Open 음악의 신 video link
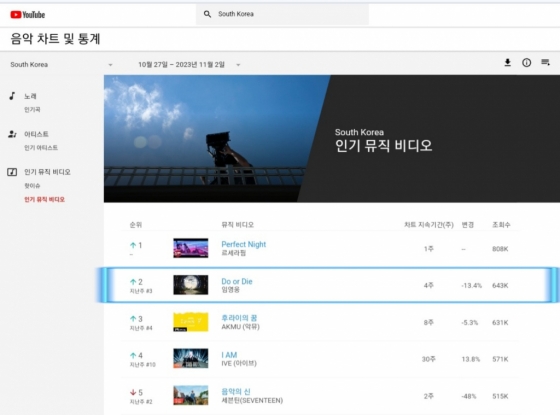The width and height of the screenshot is (560, 415). pyautogui.click(x=236, y=392)
